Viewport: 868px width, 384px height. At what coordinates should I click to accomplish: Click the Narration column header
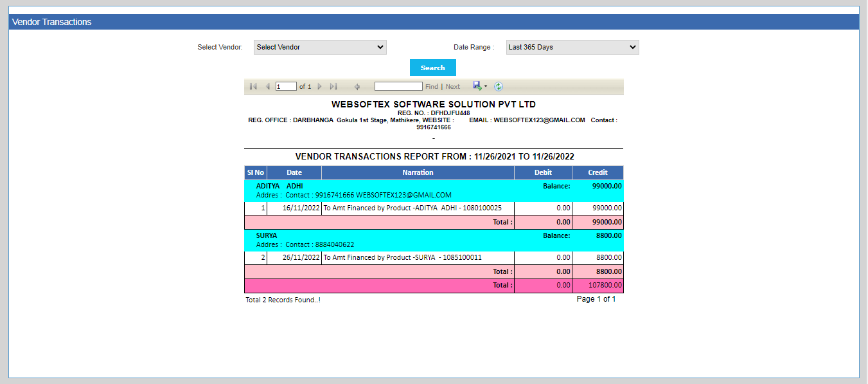coord(418,172)
